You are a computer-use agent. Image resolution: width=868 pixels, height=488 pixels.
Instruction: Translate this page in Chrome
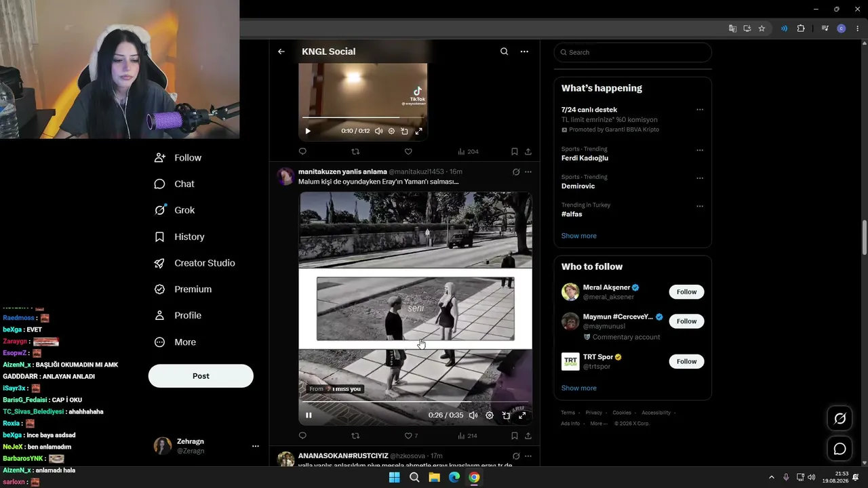pos(732,28)
